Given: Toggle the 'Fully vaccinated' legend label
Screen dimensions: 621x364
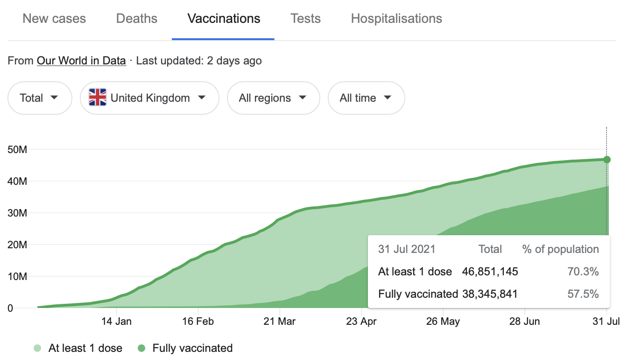Looking at the screenshot, I should coord(192,348).
